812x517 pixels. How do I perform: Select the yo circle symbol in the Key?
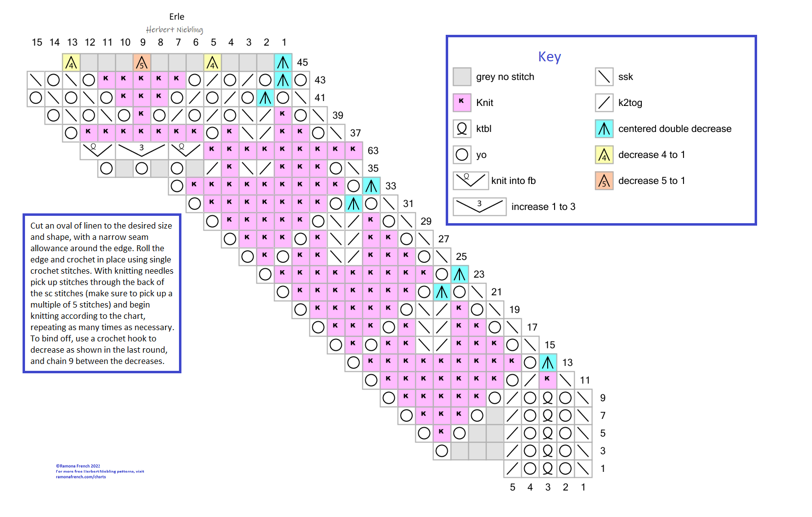[462, 155]
